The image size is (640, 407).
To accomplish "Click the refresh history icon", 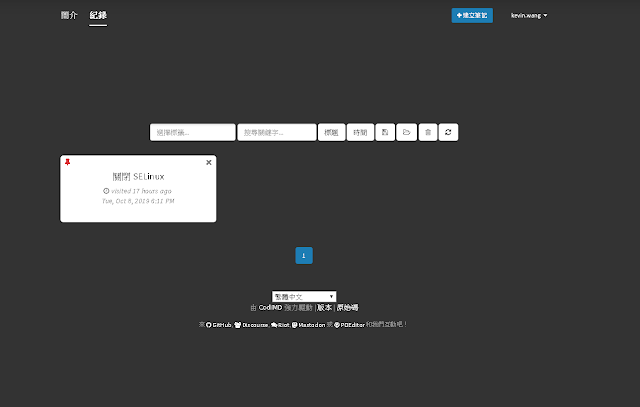I will tap(448, 132).
